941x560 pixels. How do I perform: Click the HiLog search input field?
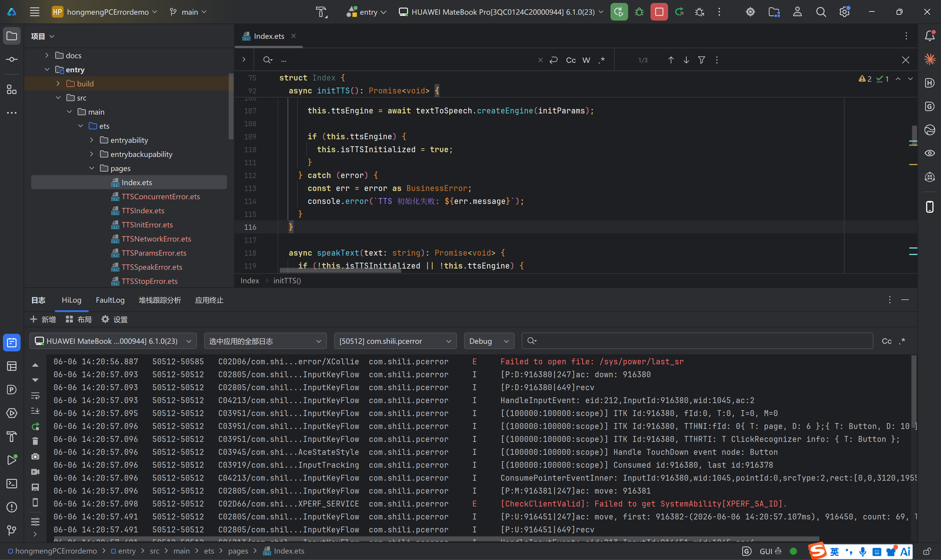coord(697,341)
